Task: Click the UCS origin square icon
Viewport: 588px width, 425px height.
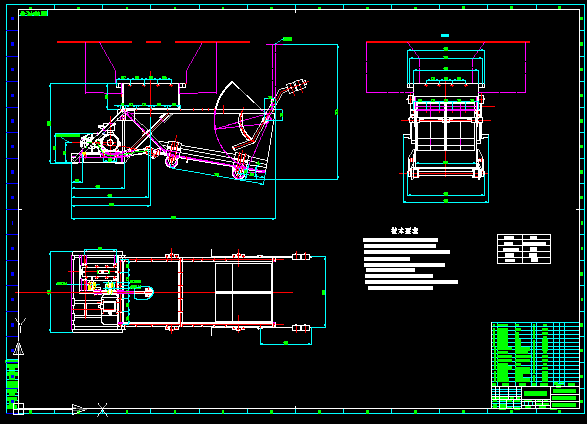Action: [18, 409]
